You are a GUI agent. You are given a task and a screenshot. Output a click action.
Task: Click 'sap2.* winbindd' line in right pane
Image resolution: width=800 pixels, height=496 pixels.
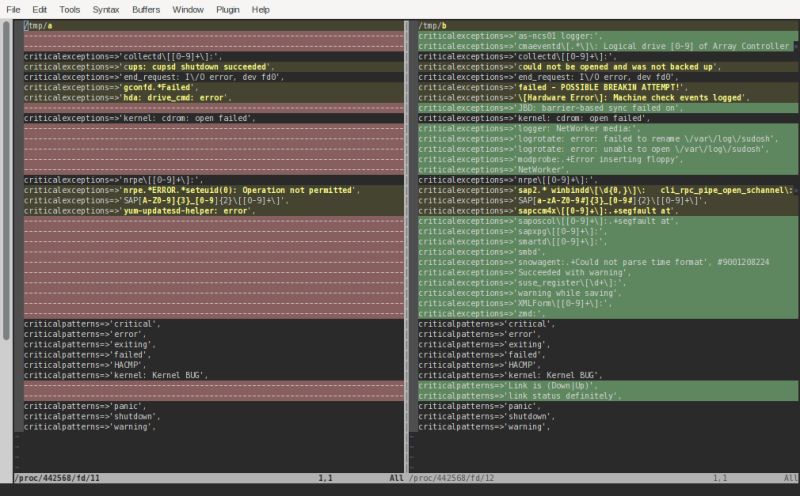pyautogui.click(x=608, y=190)
